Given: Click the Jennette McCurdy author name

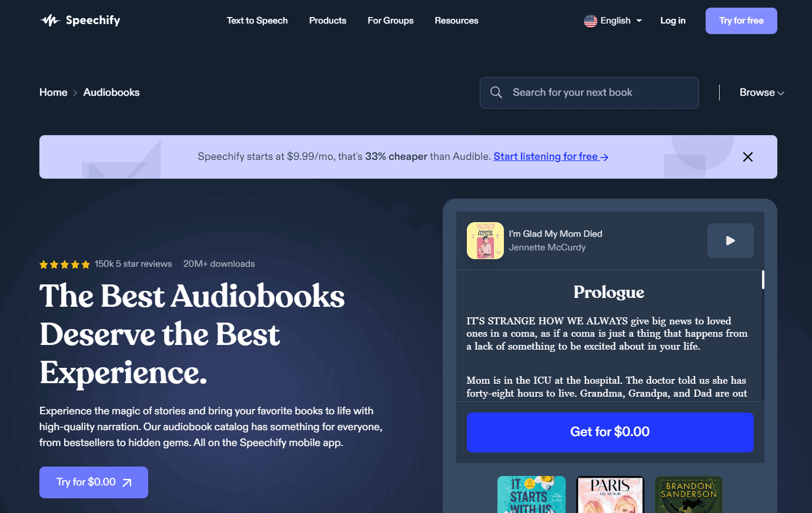Looking at the screenshot, I should point(547,247).
